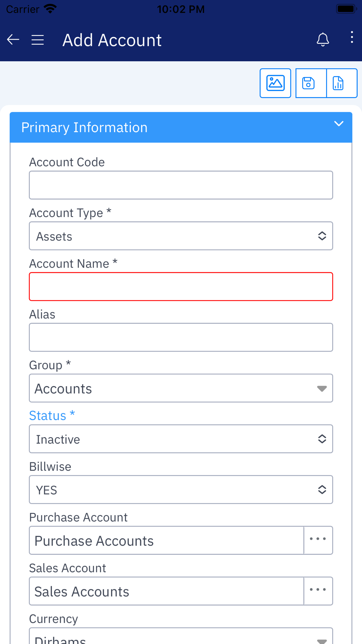Open the Billwise YES selector
This screenshot has width=362, height=644.
click(x=181, y=489)
